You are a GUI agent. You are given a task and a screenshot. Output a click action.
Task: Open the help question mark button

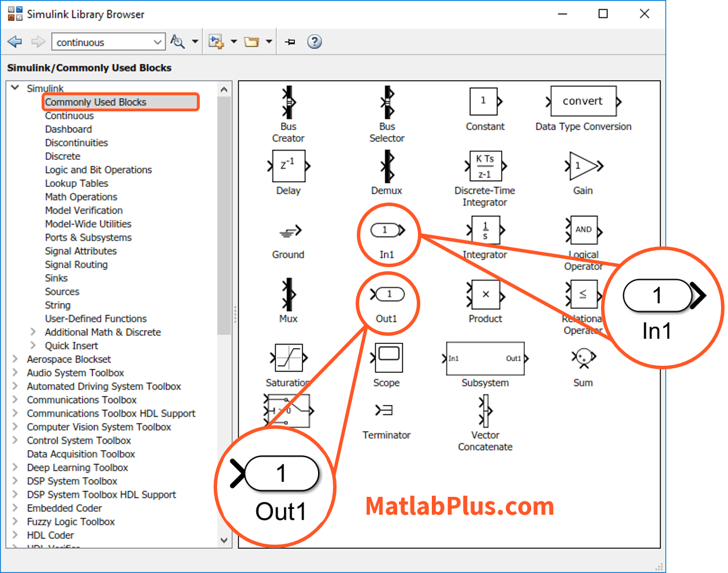(314, 42)
